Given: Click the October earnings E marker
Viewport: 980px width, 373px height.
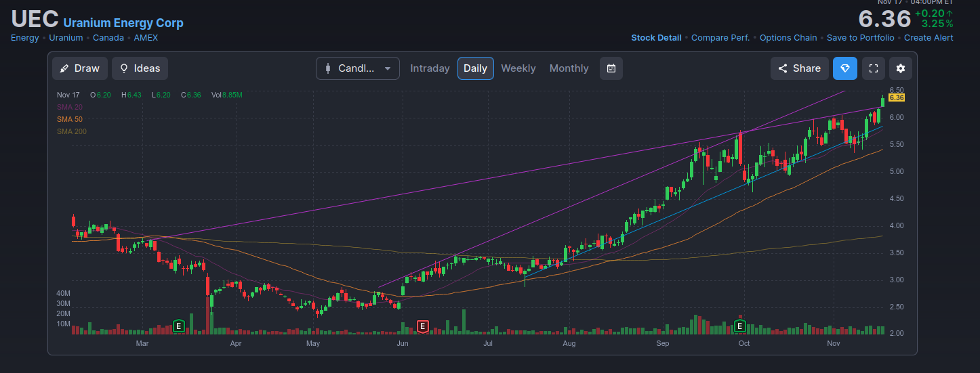Looking at the screenshot, I should tap(741, 326).
